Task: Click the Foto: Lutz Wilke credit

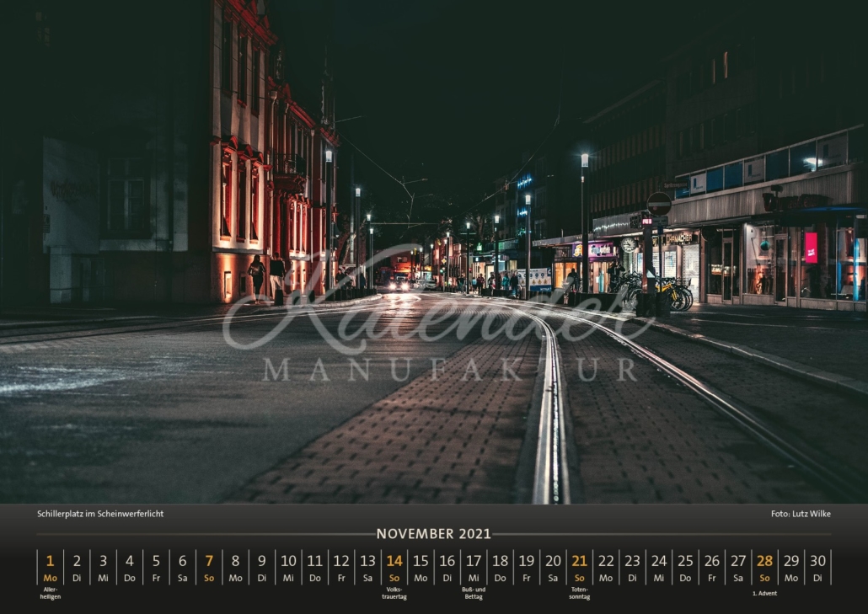Action: pyautogui.click(x=801, y=513)
